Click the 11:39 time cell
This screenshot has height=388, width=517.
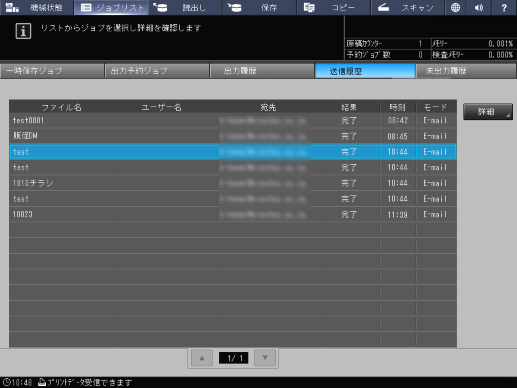coord(398,215)
